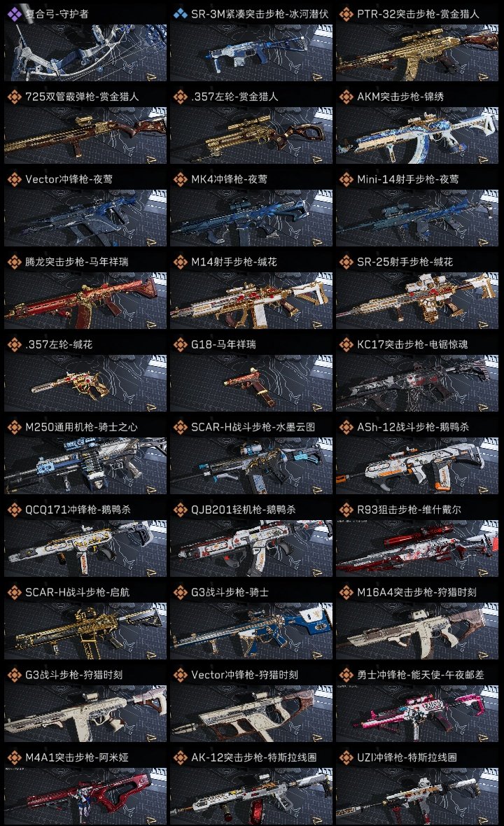The width and height of the screenshot is (504, 826).
Task: Click the blue rarity icon beside SR-3M紧凑突击步枪
Action: tap(180, 14)
